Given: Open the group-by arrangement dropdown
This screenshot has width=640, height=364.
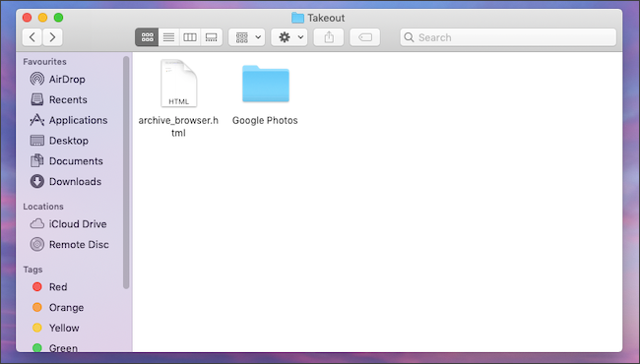Looking at the screenshot, I should [246, 37].
